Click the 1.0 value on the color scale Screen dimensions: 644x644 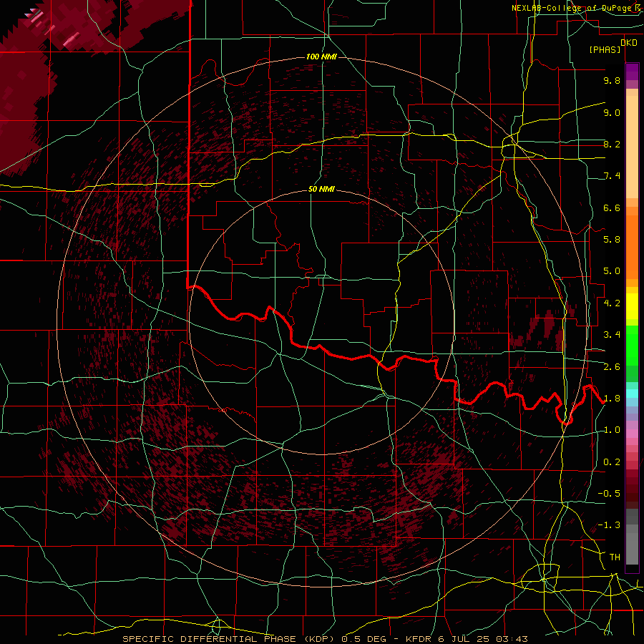point(612,430)
